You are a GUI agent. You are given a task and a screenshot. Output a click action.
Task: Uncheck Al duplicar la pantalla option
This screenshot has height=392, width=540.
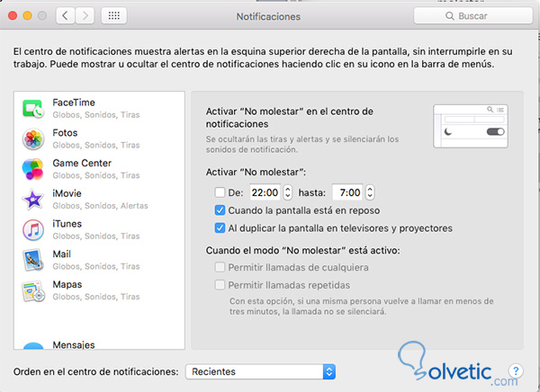click(220, 227)
